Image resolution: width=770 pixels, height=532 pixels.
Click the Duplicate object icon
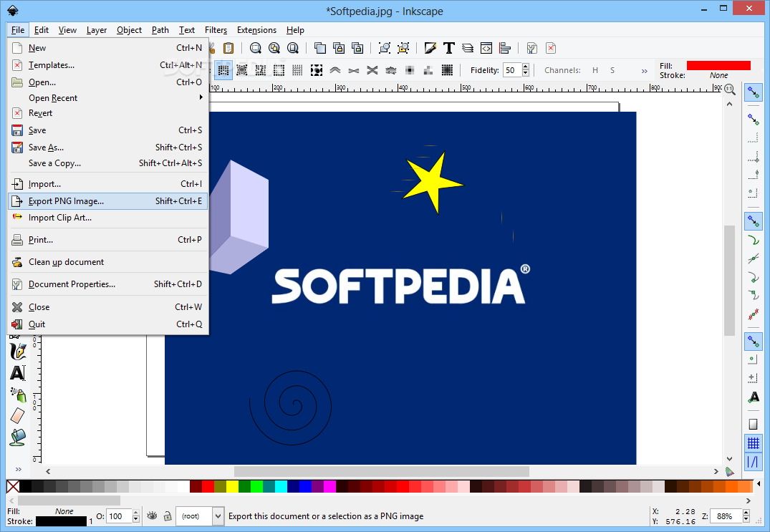tap(319, 48)
